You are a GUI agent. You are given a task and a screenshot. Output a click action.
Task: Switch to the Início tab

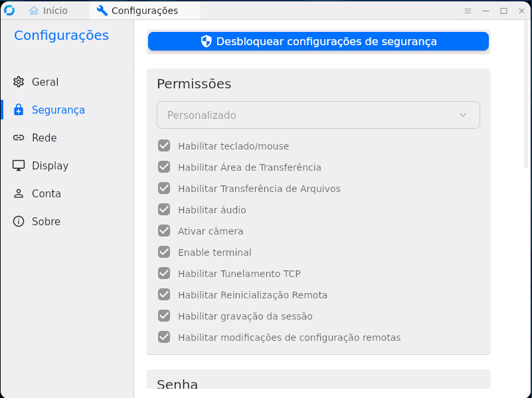click(x=54, y=11)
